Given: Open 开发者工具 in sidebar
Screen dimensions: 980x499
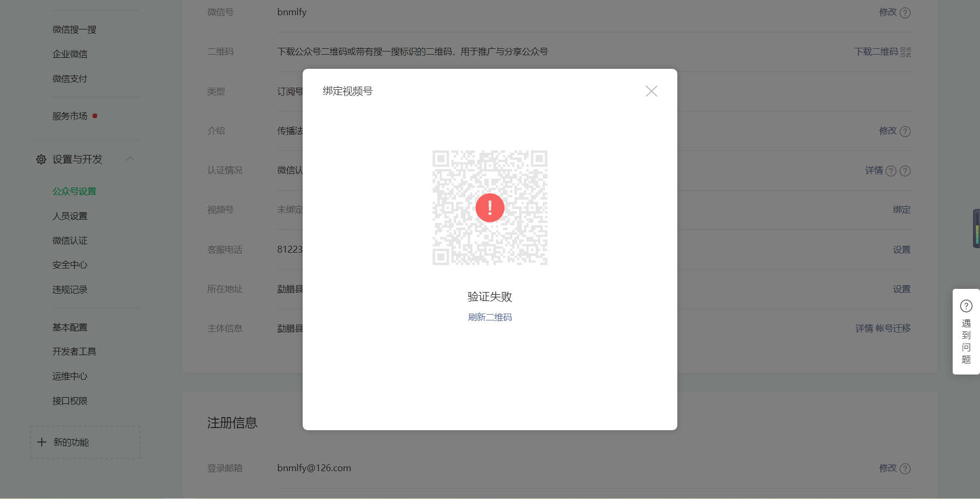Looking at the screenshot, I should point(74,351).
